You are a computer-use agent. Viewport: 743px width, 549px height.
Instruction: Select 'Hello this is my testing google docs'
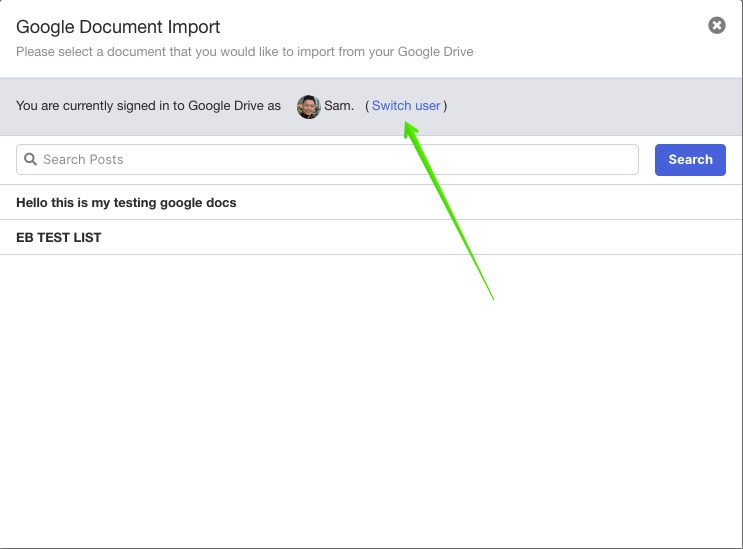coord(371,202)
